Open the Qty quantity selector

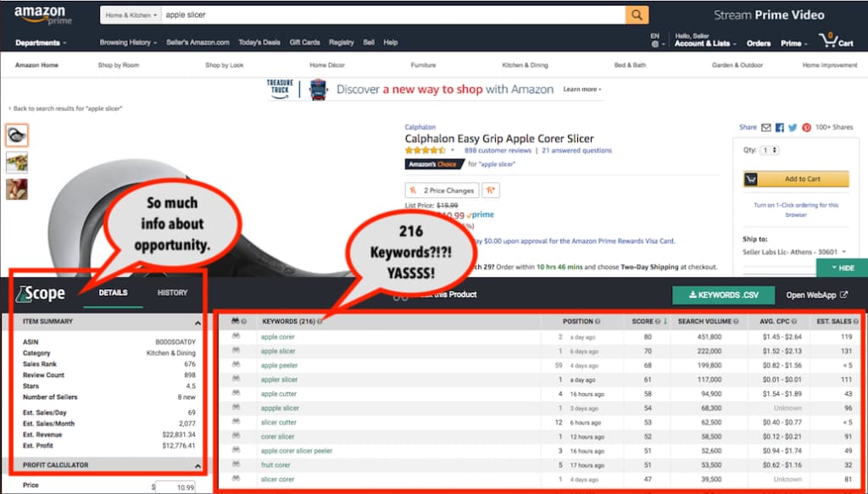(770, 150)
